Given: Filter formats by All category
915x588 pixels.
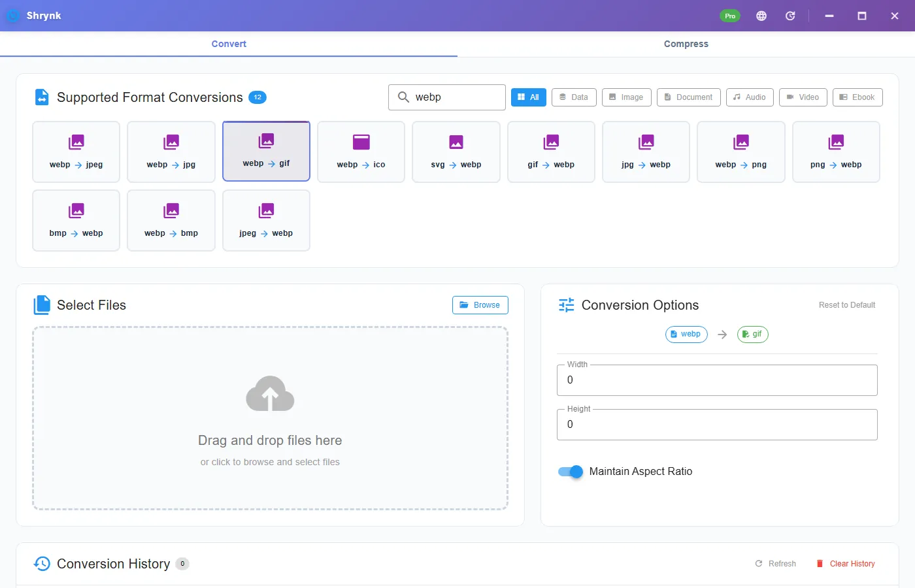Looking at the screenshot, I should (529, 97).
